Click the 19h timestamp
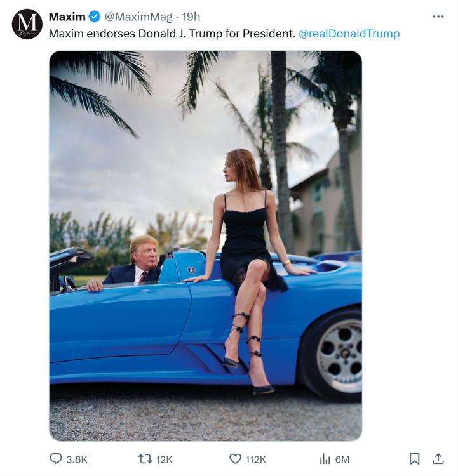Screen dimensions: 458x476 [191, 17]
